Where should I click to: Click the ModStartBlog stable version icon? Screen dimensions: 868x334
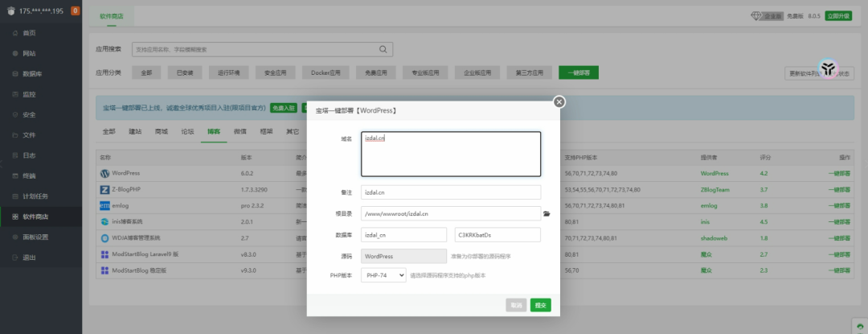(104, 270)
